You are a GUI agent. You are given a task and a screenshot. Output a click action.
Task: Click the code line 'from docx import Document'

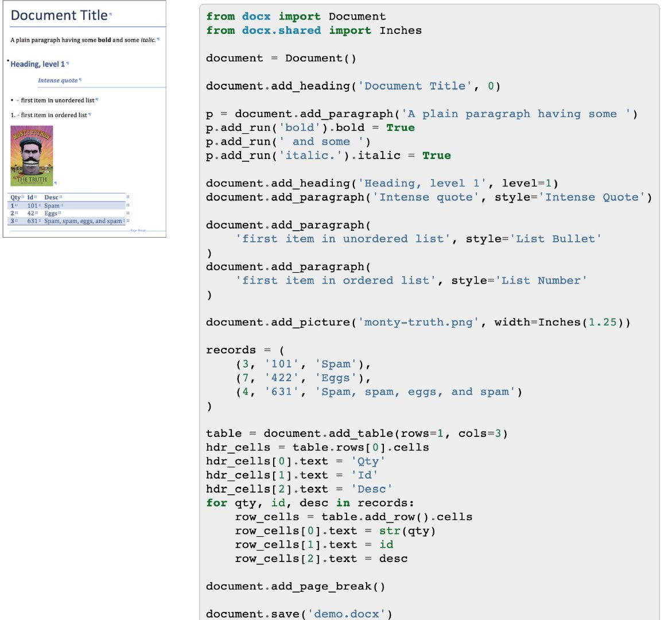[x=296, y=16]
